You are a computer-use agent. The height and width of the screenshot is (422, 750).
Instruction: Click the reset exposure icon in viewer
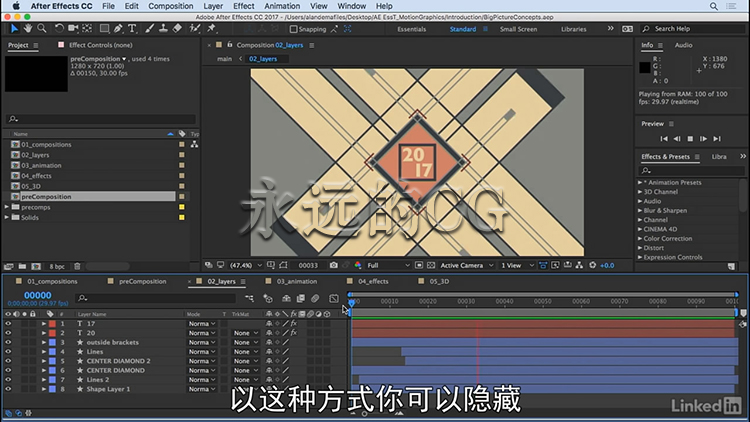(x=593, y=265)
